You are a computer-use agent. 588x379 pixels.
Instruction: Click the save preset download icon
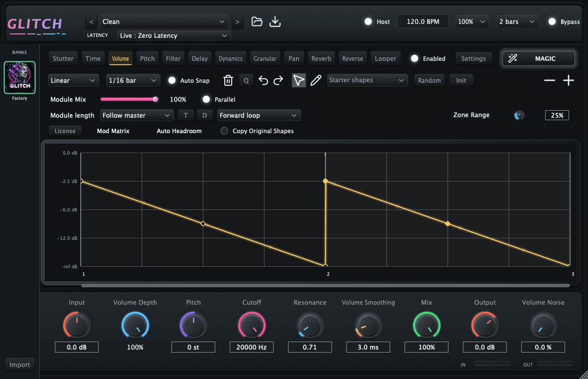(x=275, y=21)
